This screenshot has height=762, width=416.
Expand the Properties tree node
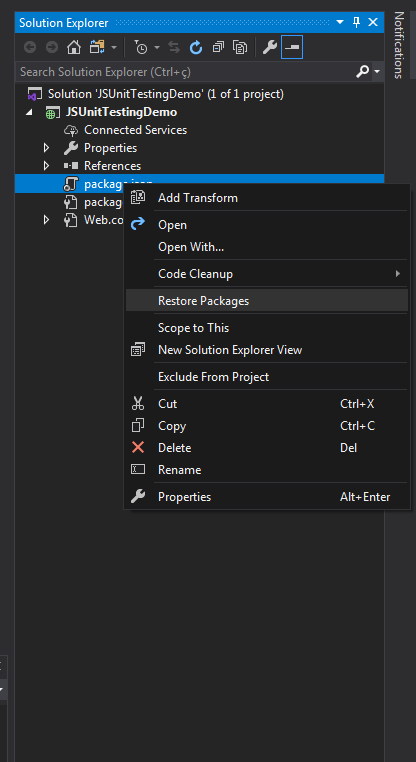(47, 148)
